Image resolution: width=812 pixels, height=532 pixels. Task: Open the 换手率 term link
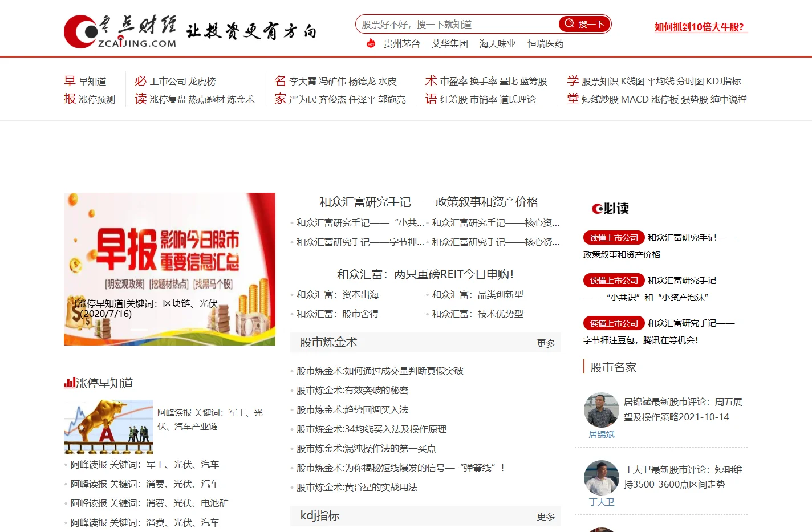click(x=484, y=82)
